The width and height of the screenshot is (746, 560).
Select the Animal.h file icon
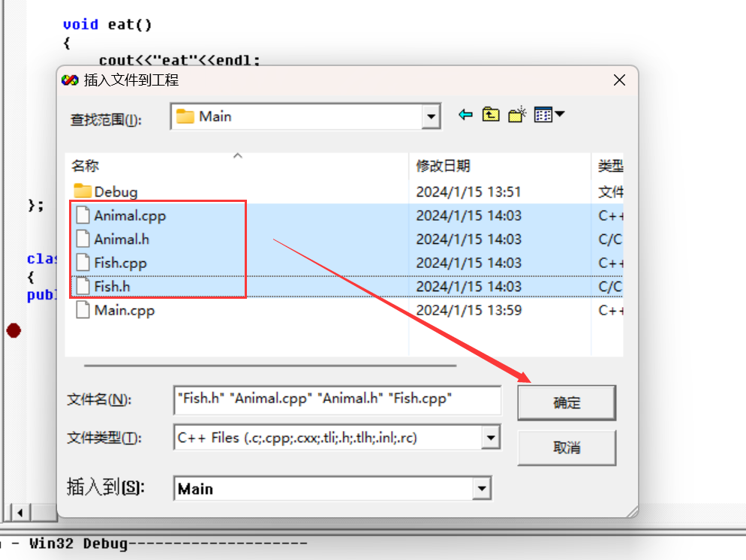coord(83,239)
